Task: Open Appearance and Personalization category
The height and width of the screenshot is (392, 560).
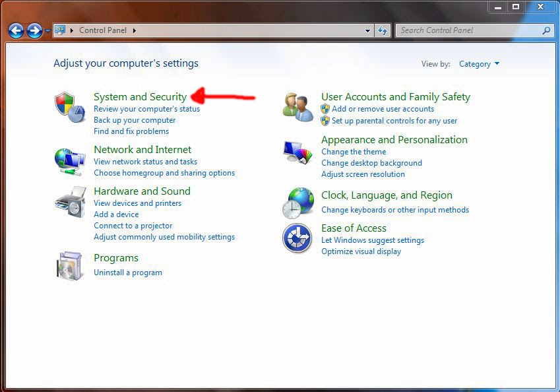Action: click(394, 140)
